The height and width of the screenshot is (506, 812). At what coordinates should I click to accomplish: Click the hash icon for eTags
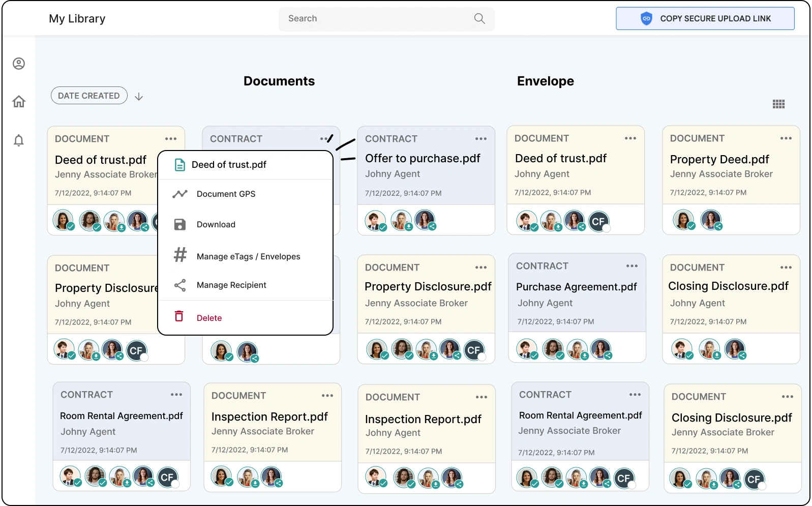point(180,255)
